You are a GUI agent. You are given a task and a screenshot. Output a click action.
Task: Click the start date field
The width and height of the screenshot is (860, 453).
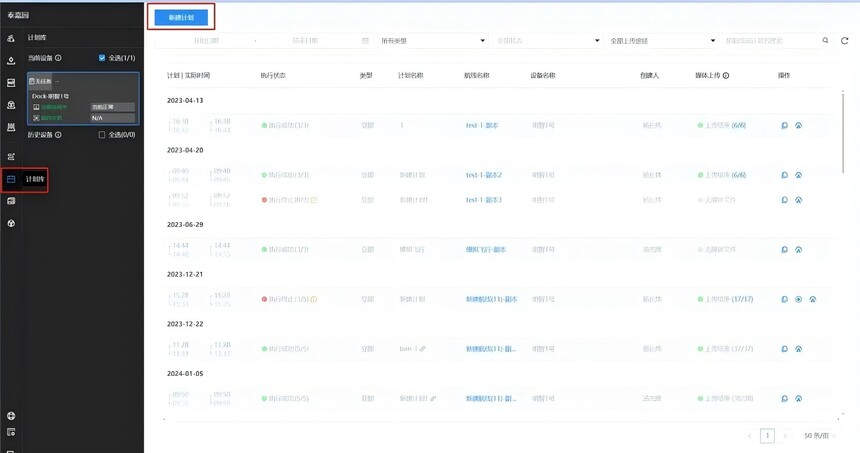(206, 41)
